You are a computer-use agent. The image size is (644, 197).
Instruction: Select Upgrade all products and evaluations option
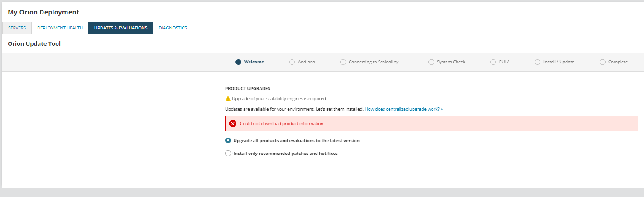228,141
